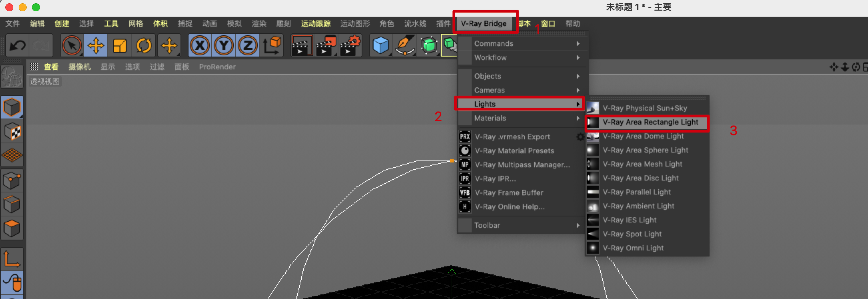Expand the Workflow submenu
The image size is (868, 299).
tap(521, 58)
